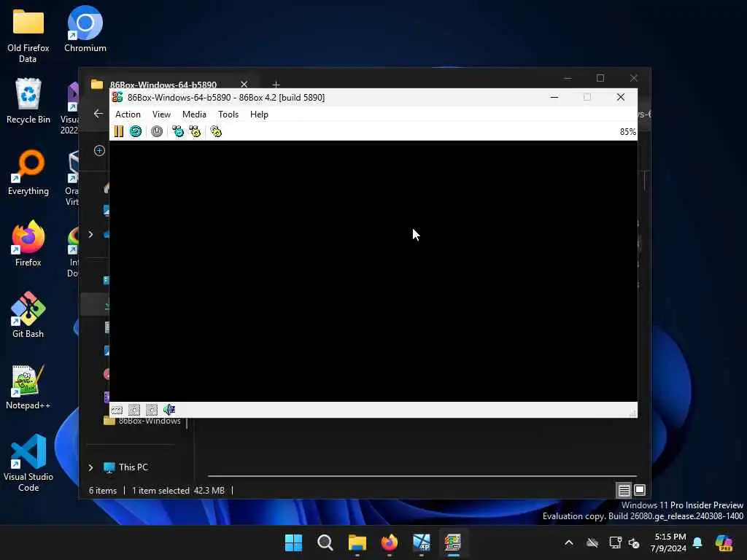Select the Git Bash desktop shortcut
Screen dimensions: 747x560
[x=28, y=315]
